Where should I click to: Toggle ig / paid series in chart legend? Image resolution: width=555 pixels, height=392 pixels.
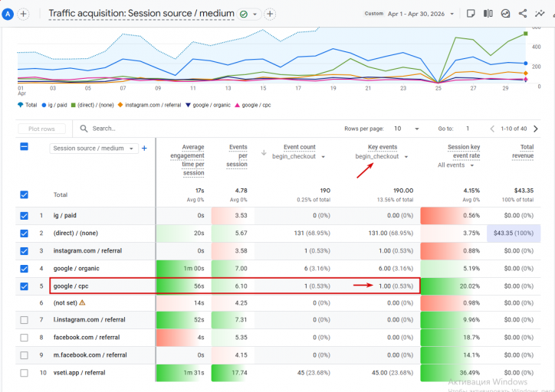(54, 105)
